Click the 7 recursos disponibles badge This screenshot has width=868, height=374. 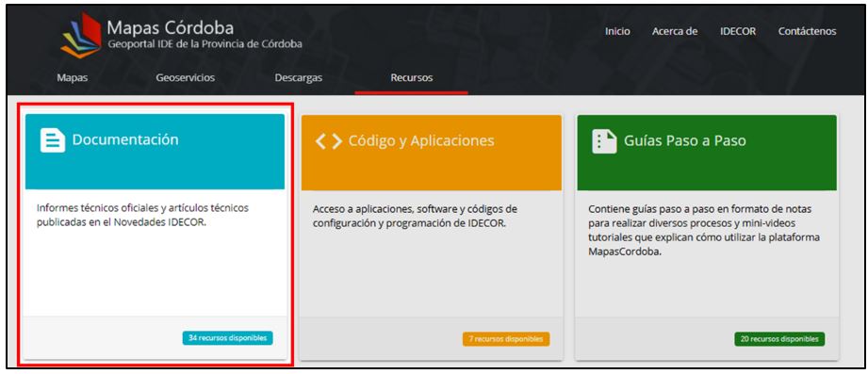coord(506,339)
